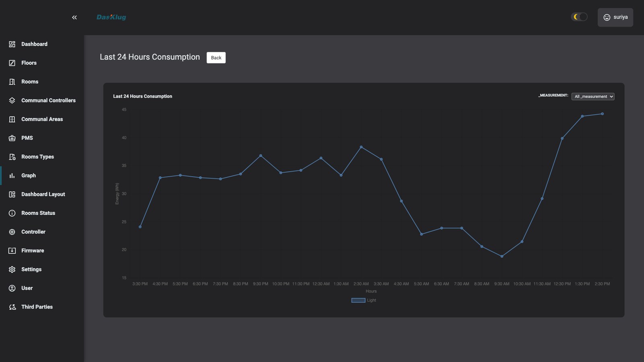Screen dimensions: 644x362
Task: Open the User label in sidebar
Action: 27,288
